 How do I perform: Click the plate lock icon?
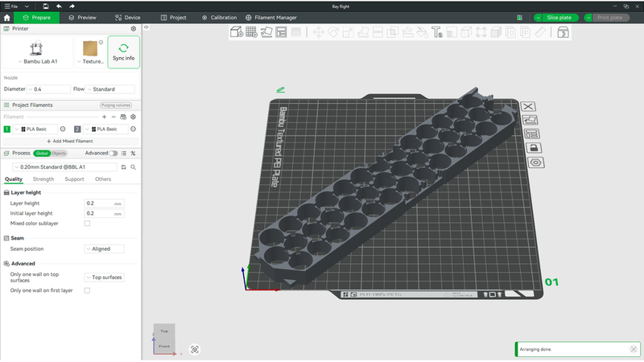[534, 148]
